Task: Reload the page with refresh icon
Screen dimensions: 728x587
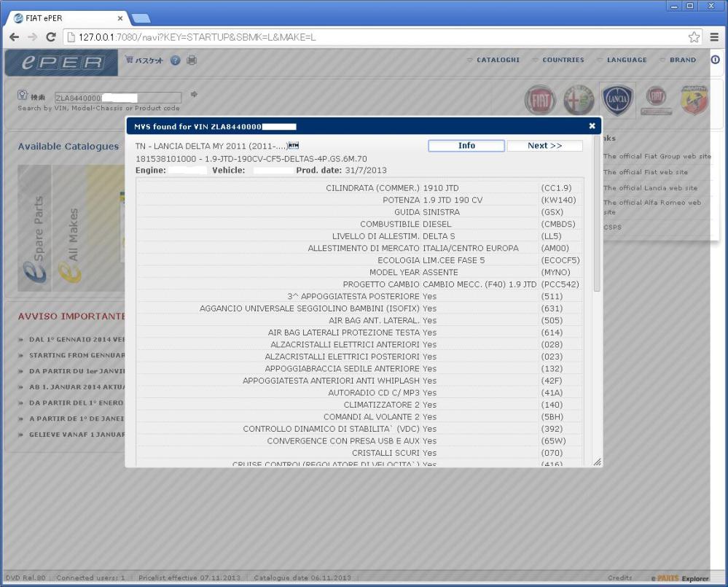Action: tap(51, 37)
